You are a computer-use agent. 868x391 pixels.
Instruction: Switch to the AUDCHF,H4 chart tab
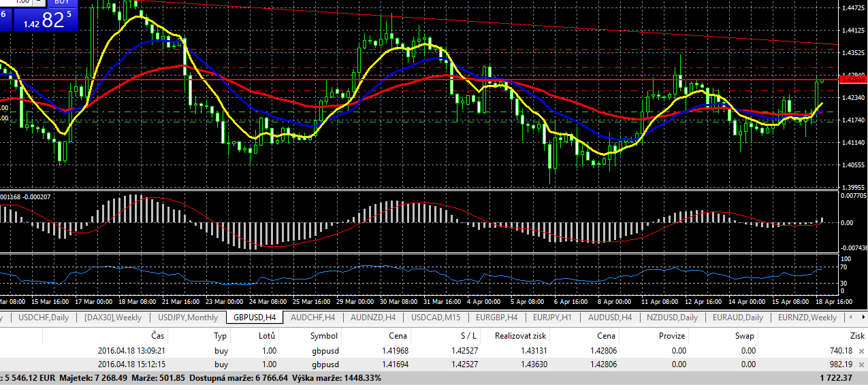click(312, 318)
